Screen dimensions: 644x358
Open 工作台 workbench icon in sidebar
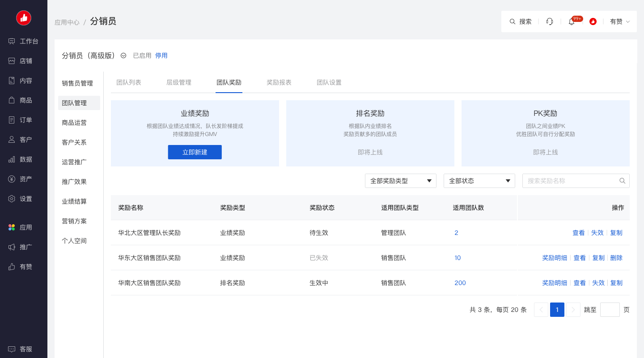tap(12, 41)
